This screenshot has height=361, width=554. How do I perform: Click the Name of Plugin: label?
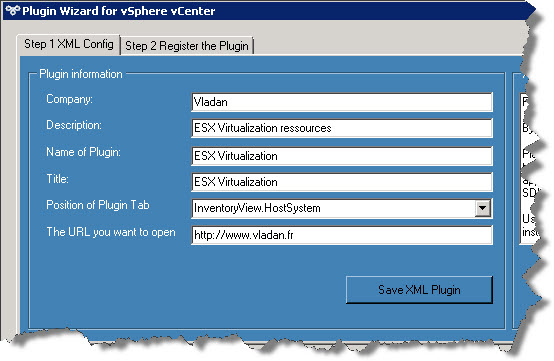83,152
